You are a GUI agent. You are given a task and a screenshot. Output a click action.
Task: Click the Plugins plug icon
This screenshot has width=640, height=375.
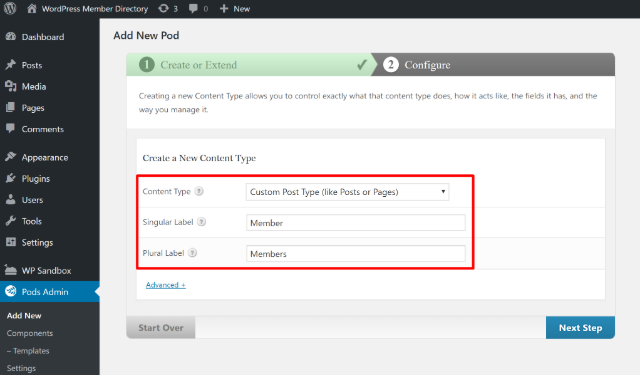pos(11,178)
